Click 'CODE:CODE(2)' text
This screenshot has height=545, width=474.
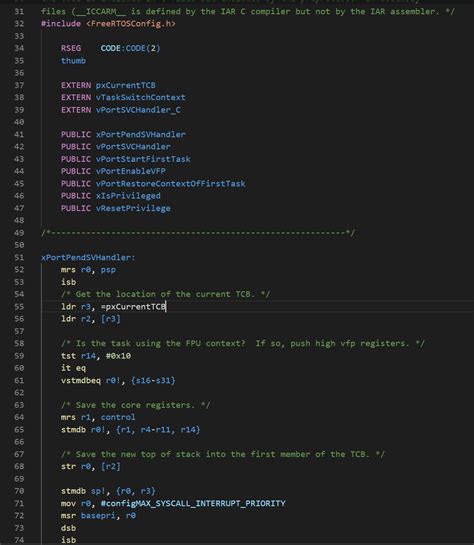point(130,48)
